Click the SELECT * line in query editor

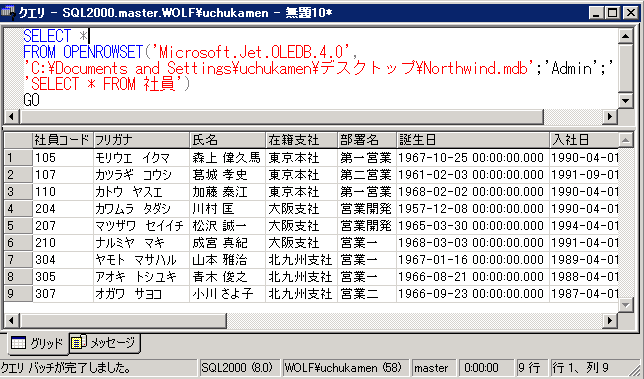[x=55, y=36]
